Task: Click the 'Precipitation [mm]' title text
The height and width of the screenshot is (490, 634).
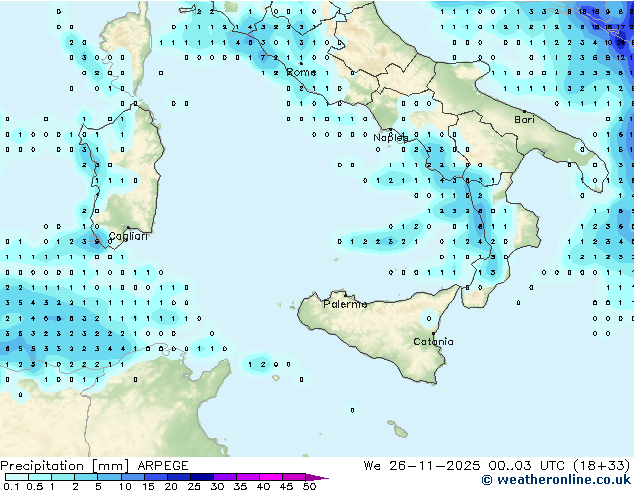Action: (65, 466)
